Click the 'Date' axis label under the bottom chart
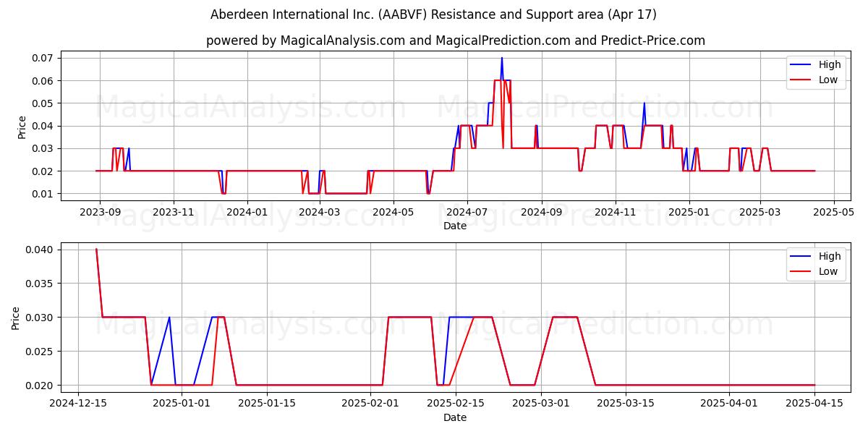The image size is (868, 434). click(455, 417)
